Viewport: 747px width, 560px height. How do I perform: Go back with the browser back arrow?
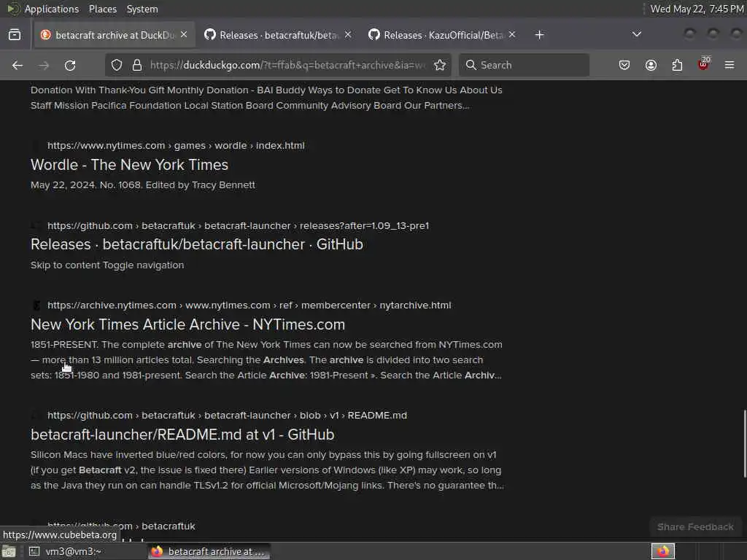(18, 65)
